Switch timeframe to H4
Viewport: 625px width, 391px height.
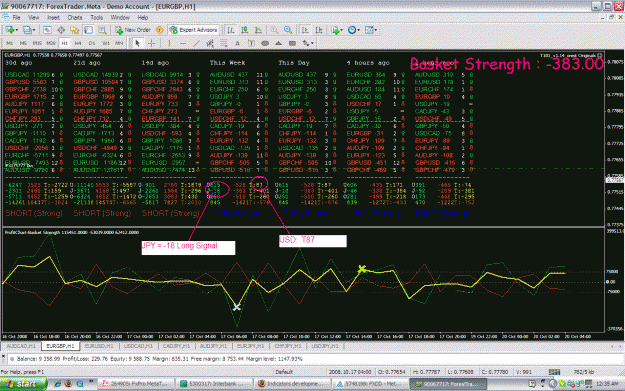(78, 43)
